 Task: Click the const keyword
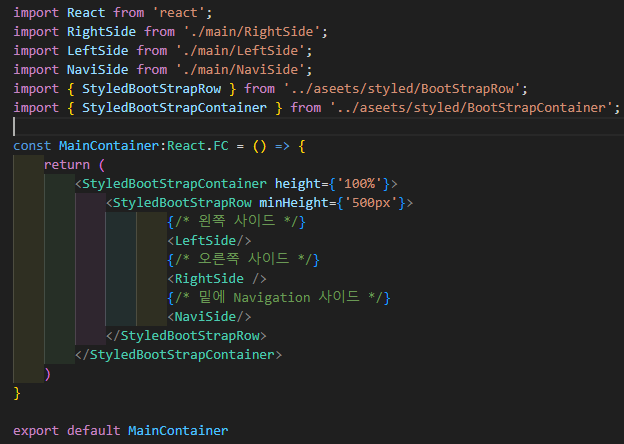pos(32,146)
